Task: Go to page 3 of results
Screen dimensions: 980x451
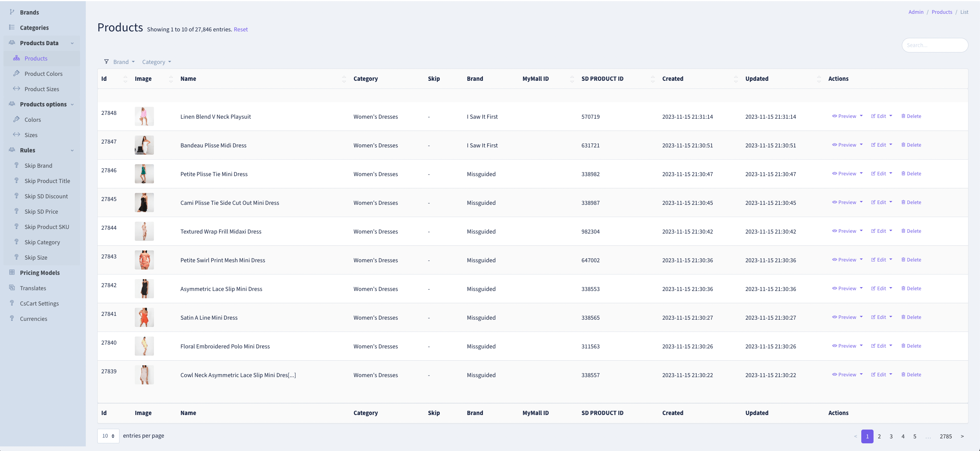Action: coord(891,436)
